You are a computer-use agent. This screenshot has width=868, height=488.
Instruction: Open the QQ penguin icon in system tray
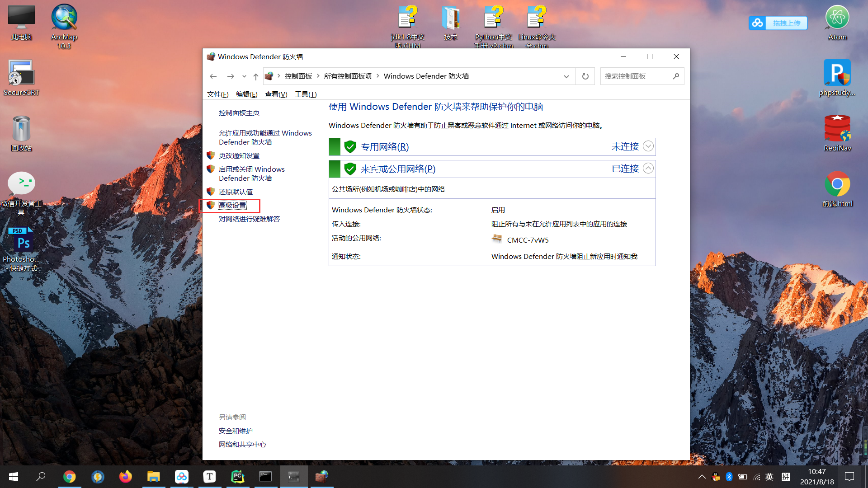click(x=715, y=477)
